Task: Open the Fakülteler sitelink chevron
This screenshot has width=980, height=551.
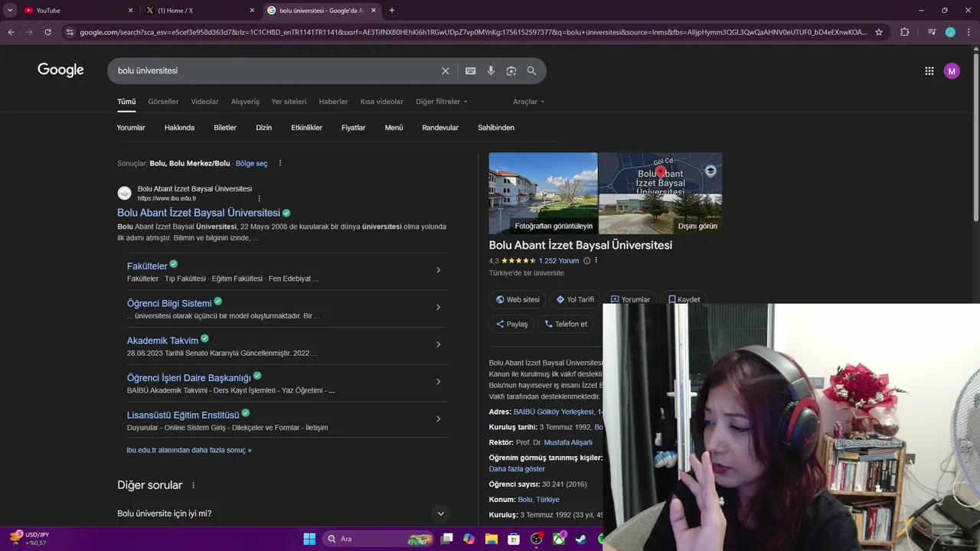Action: pyautogui.click(x=438, y=269)
